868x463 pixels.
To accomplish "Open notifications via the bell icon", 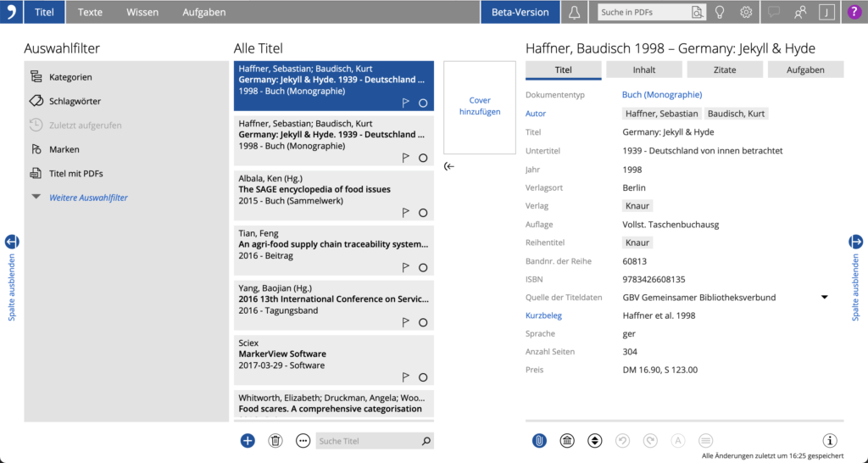I will pyautogui.click(x=575, y=12).
